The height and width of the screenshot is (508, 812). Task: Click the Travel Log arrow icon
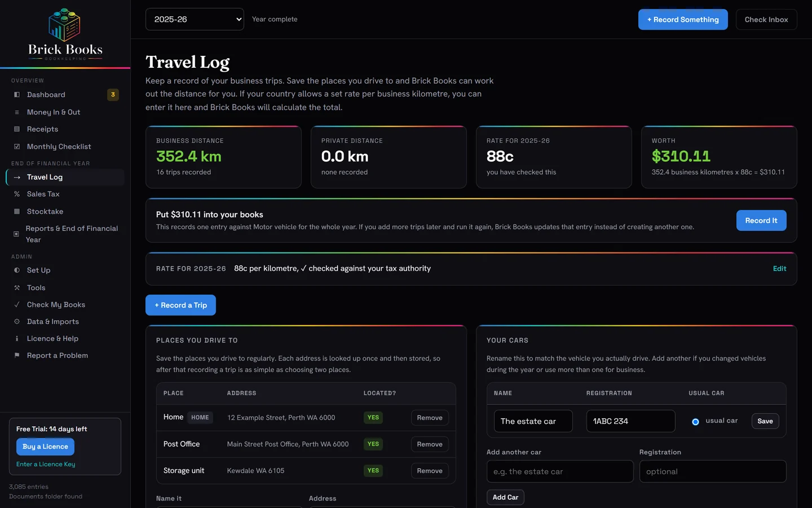point(17,177)
